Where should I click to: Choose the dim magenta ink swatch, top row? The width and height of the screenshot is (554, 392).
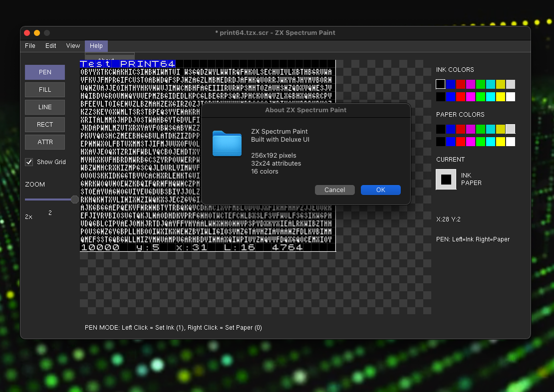[470, 84]
